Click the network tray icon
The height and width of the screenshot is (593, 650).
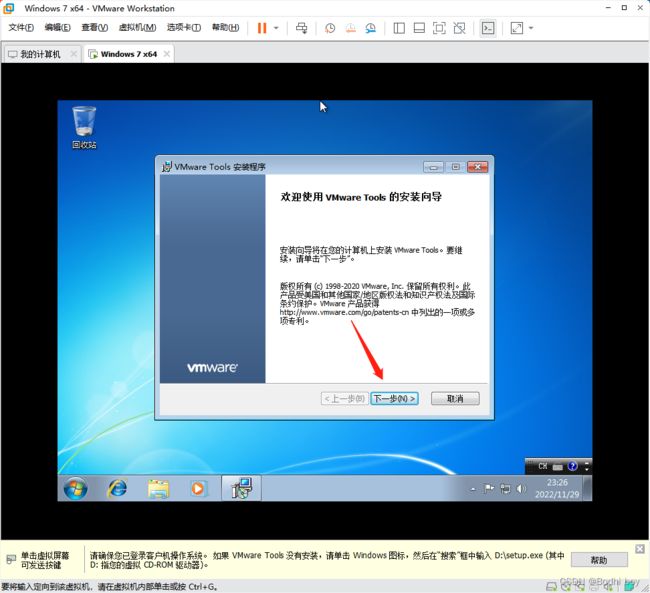coord(505,489)
